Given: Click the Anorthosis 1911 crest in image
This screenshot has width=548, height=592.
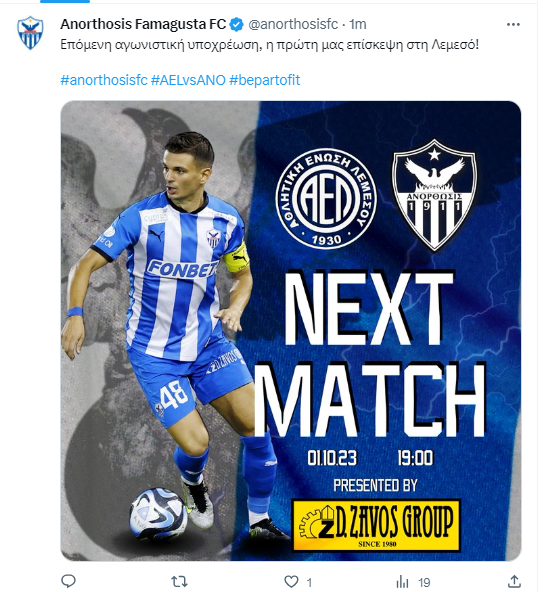Looking at the screenshot, I should [434, 195].
